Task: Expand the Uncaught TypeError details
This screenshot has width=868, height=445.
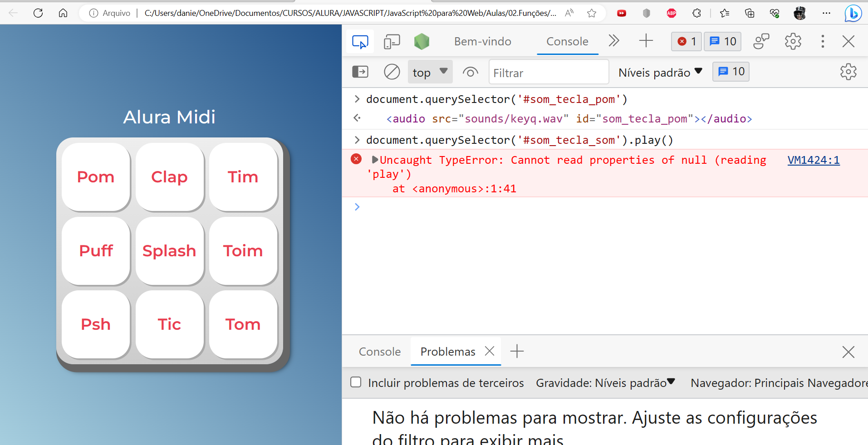Action: point(375,160)
